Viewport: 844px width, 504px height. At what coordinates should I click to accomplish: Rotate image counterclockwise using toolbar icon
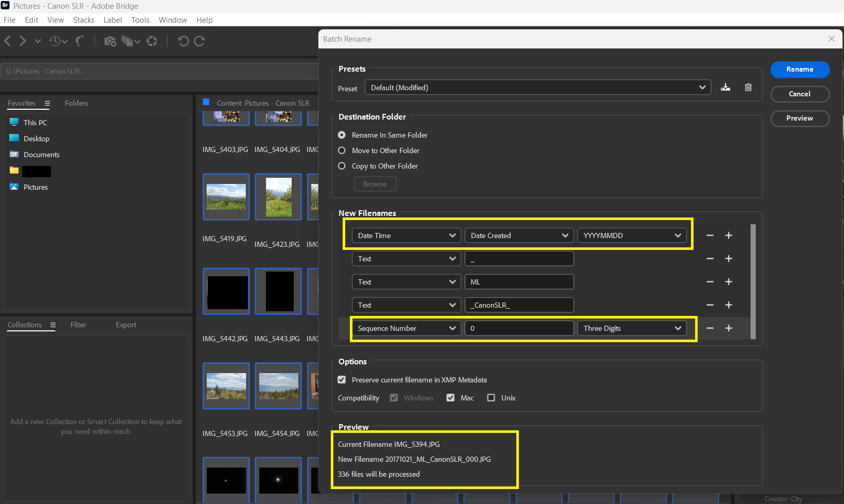click(x=183, y=41)
